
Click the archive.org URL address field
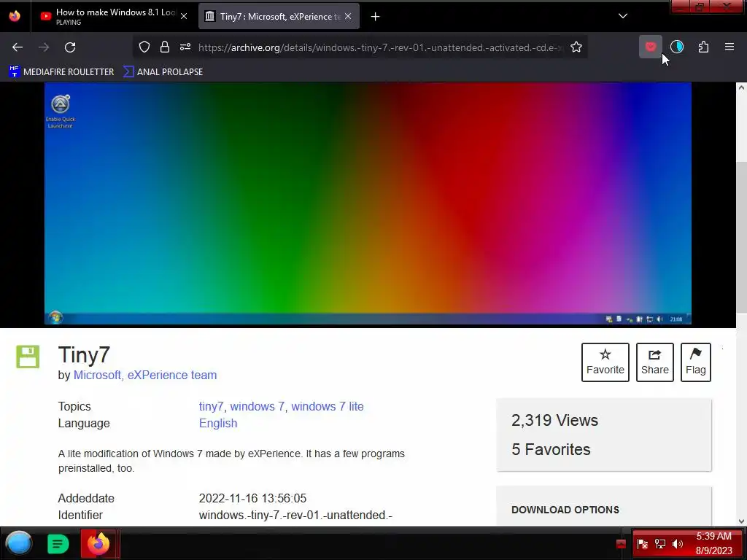[x=380, y=47]
